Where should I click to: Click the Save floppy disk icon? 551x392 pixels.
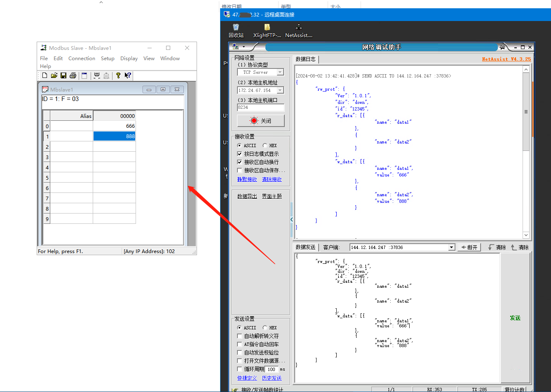pyautogui.click(x=63, y=75)
